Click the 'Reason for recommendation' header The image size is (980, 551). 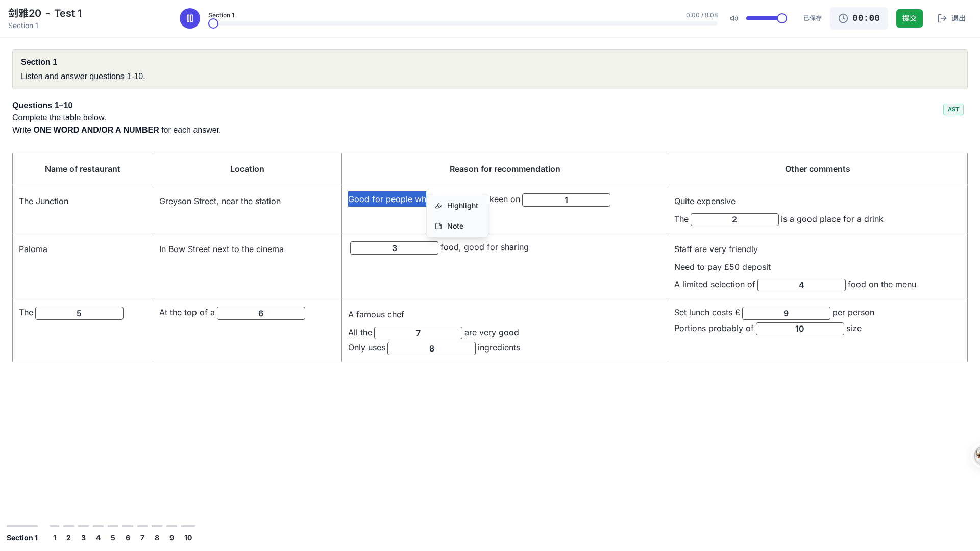point(505,169)
